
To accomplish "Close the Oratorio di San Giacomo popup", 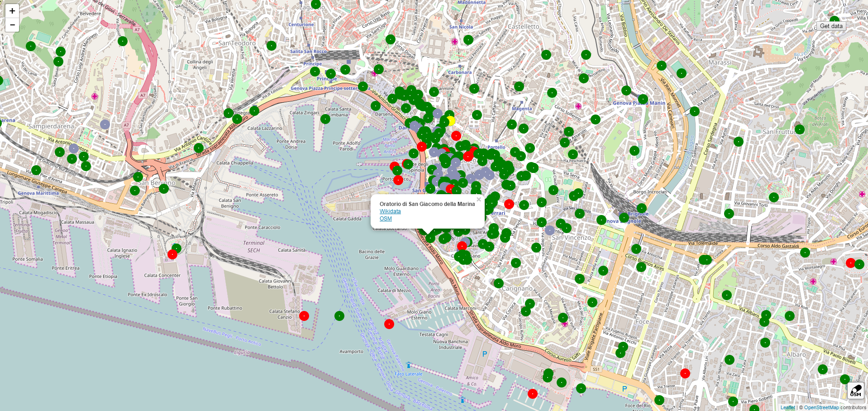I will point(478,199).
